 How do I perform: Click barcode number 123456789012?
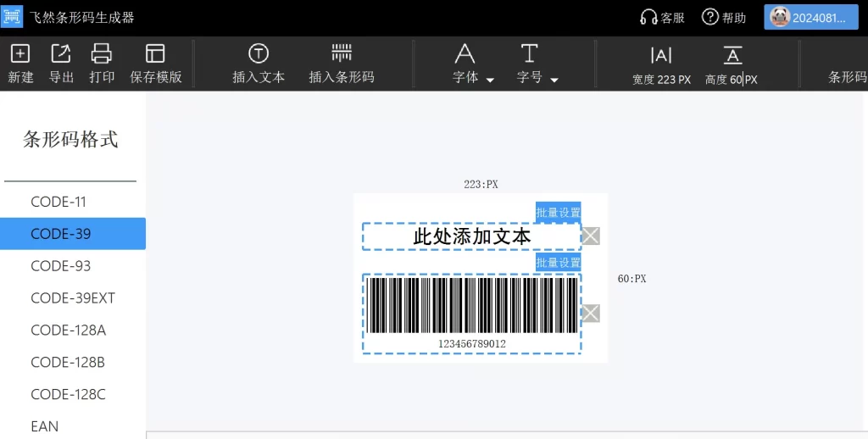(471, 344)
